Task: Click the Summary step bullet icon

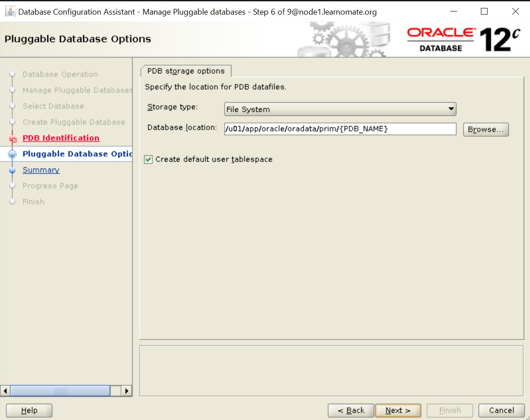Action: 13,170
